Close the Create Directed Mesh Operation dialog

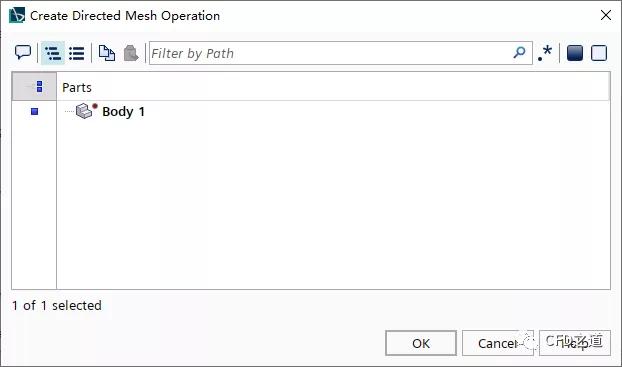[606, 15]
